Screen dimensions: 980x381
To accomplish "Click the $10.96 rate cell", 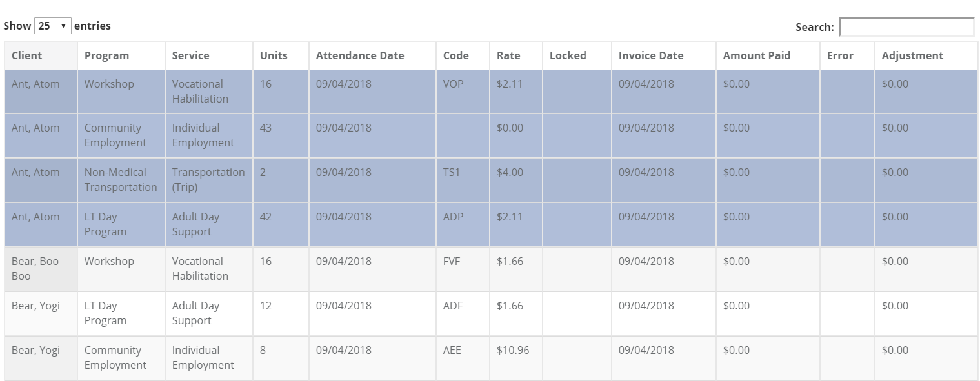I will 513,351.
